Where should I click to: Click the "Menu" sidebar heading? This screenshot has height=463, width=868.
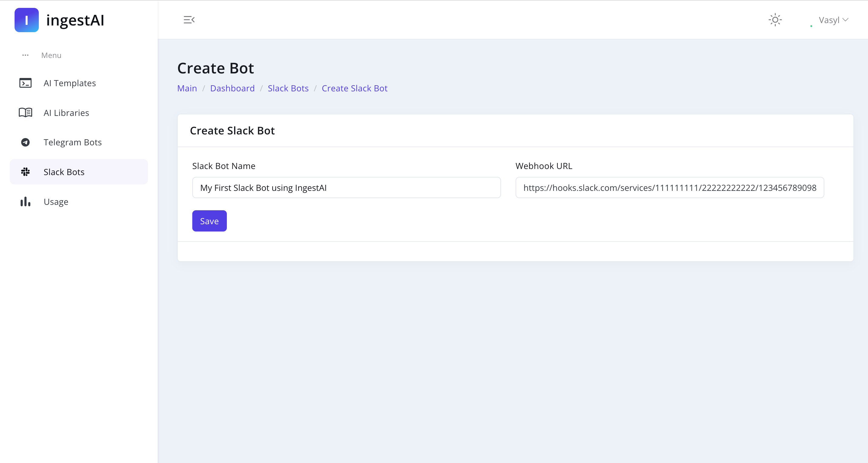click(51, 55)
